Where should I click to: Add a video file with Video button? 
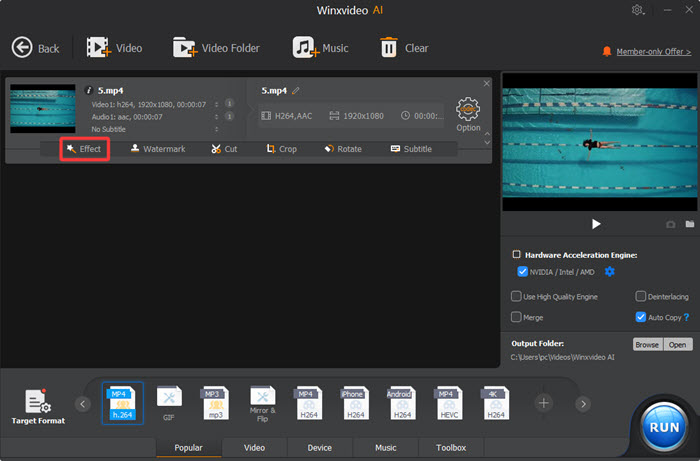[x=114, y=48]
